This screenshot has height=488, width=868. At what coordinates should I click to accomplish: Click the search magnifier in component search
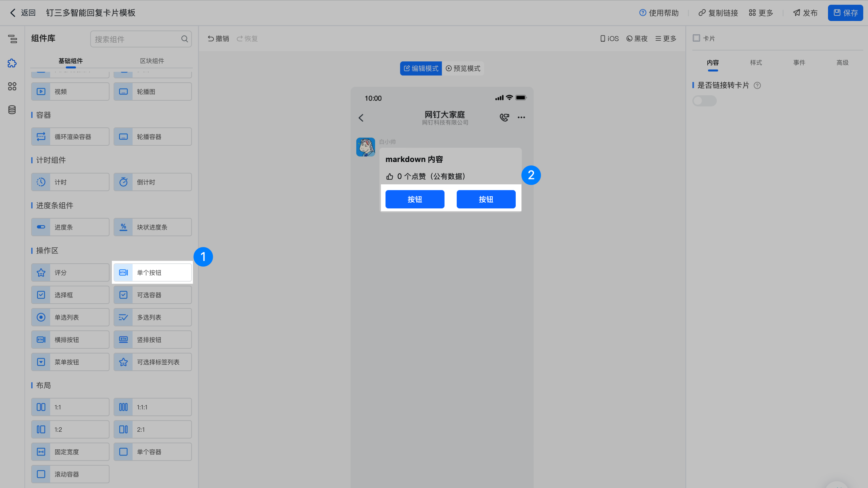pos(184,39)
